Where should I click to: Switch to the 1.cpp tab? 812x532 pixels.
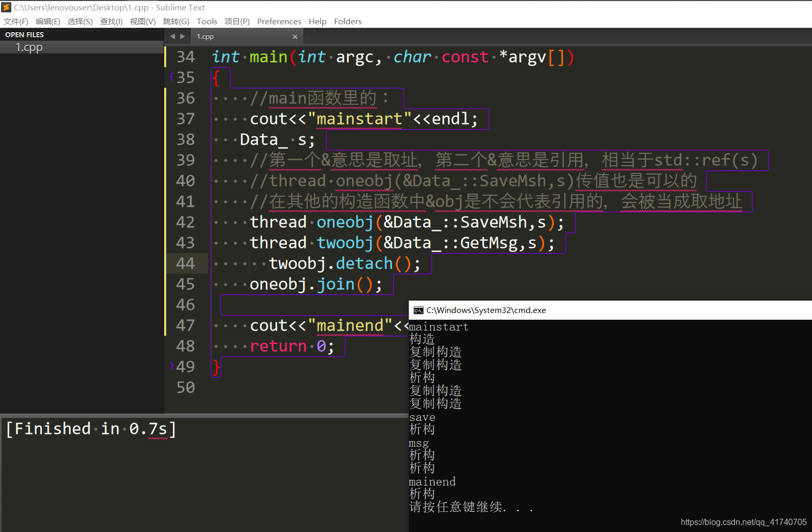tap(247, 36)
